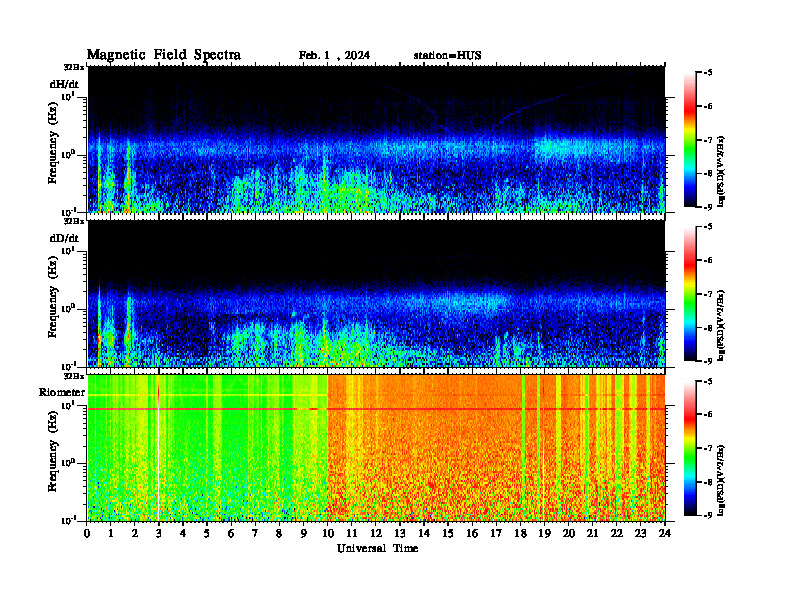
Task: Click hour tick label '4' on time axis
Action: coord(183,533)
